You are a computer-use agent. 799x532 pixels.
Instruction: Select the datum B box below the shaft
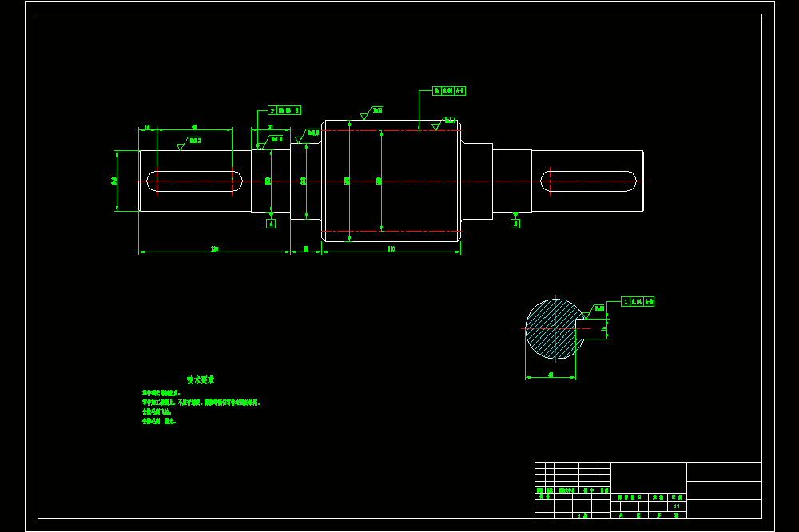coord(515,224)
